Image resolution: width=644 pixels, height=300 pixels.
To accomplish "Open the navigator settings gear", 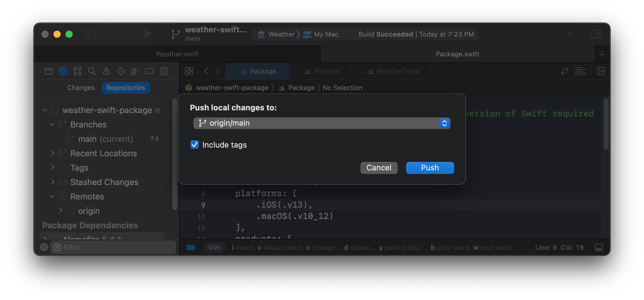I will 44,247.
